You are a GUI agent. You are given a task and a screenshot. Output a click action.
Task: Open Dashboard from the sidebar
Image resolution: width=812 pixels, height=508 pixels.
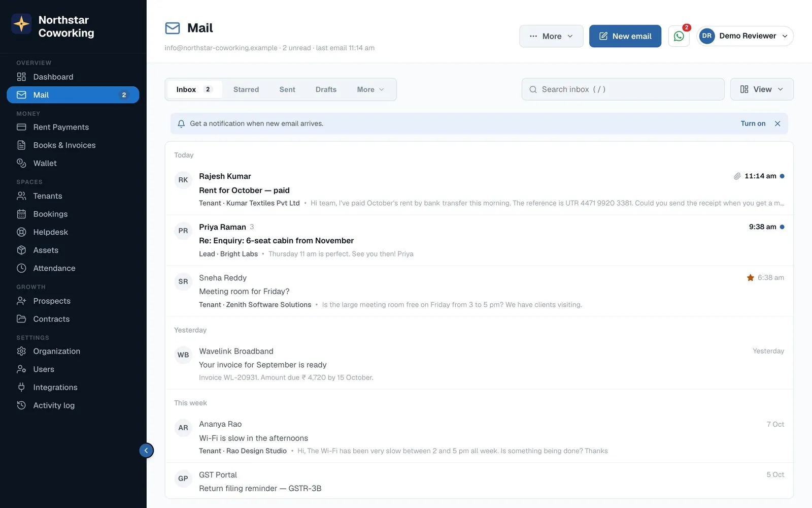[73, 77]
